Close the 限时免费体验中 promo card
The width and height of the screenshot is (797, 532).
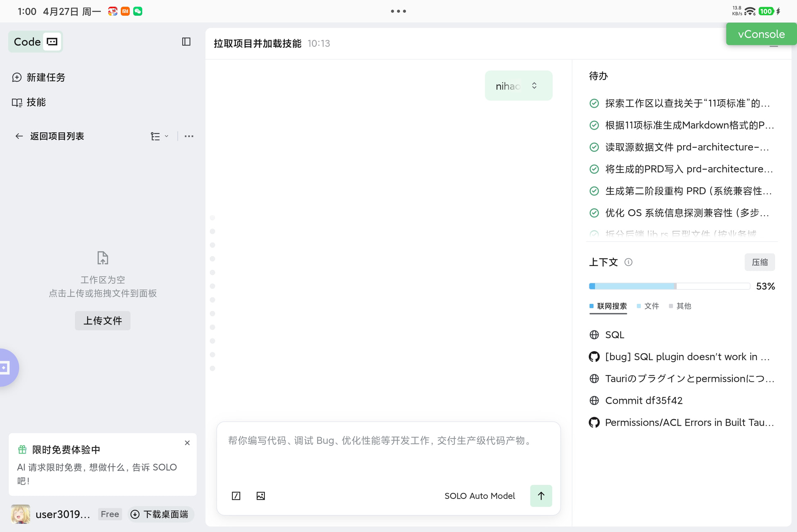pos(187,443)
